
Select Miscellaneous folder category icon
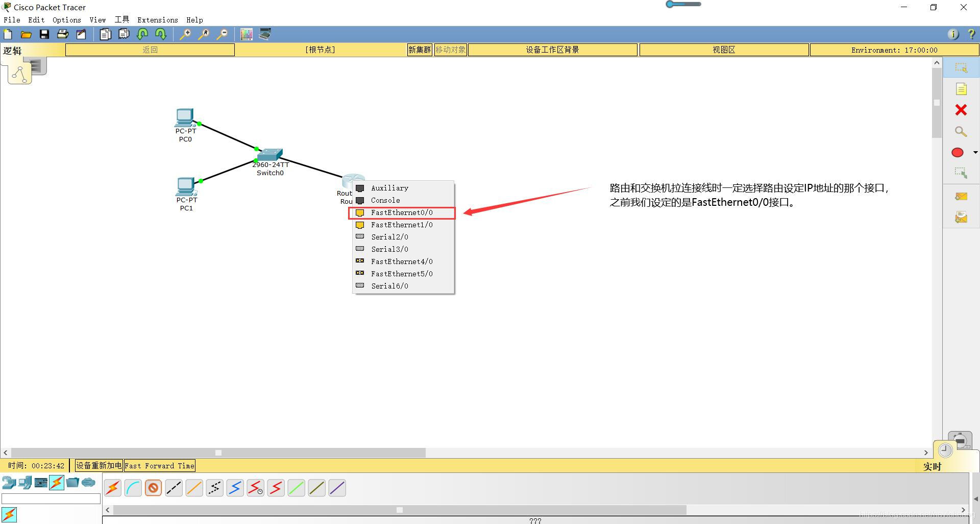72,482
